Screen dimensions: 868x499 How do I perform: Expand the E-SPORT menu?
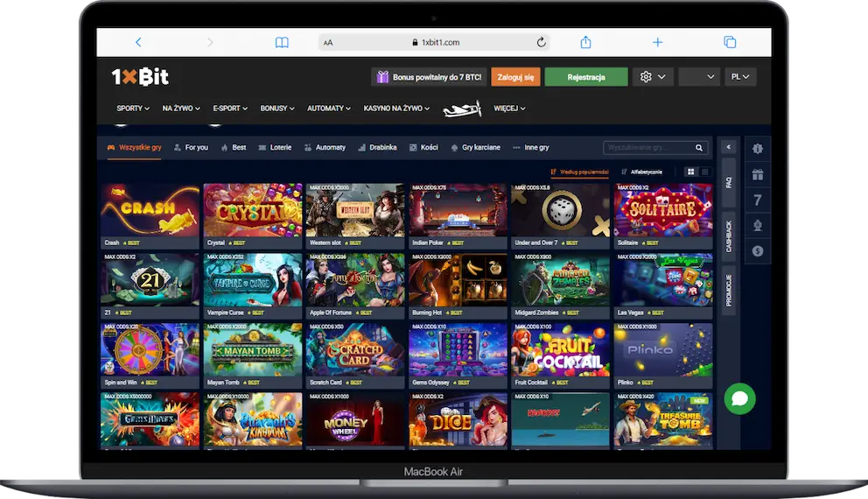(x=230, y=109)
